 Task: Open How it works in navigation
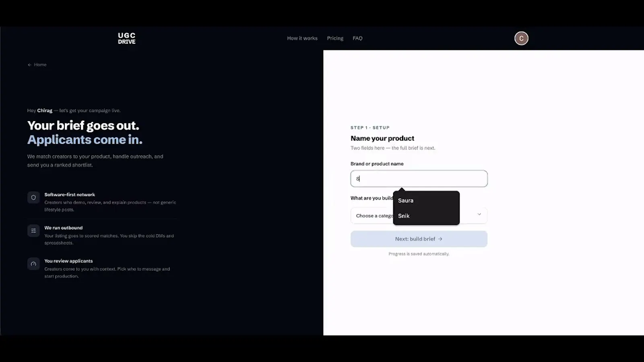[x=302, y=38]
